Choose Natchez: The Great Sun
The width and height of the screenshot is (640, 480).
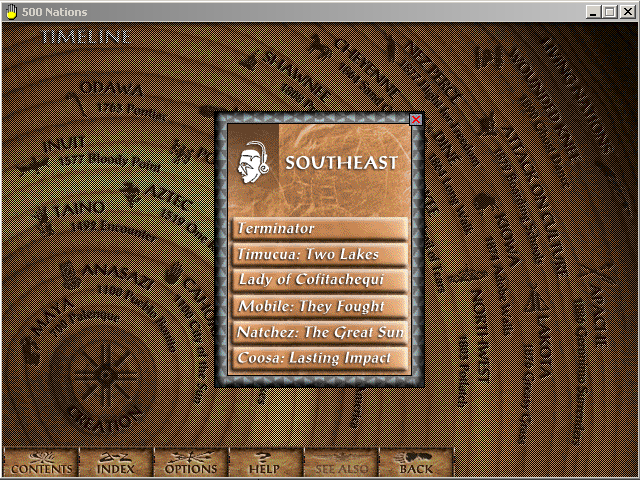coord(320,332)
